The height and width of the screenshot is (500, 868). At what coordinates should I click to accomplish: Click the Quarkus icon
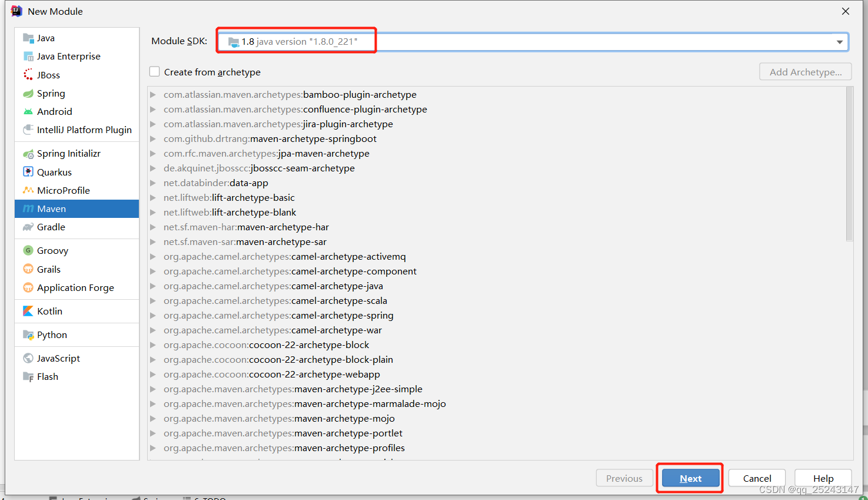pos(28,172)
